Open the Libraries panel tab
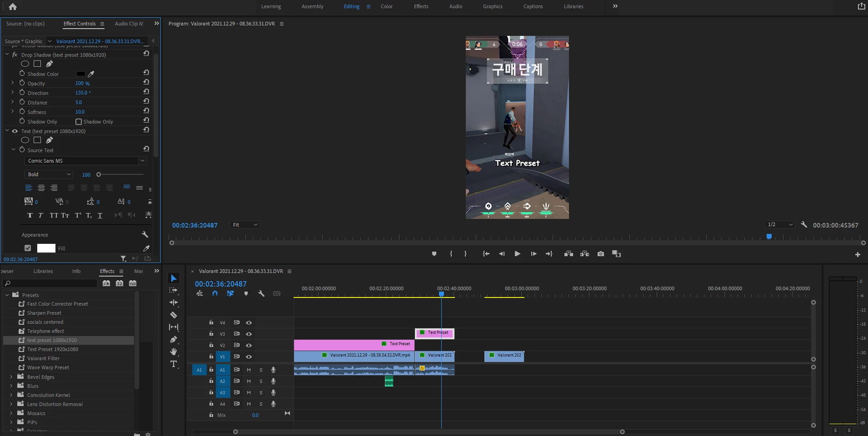Image resolution: width=868 pixels, height=436 pixels. [x=43, y=271]
